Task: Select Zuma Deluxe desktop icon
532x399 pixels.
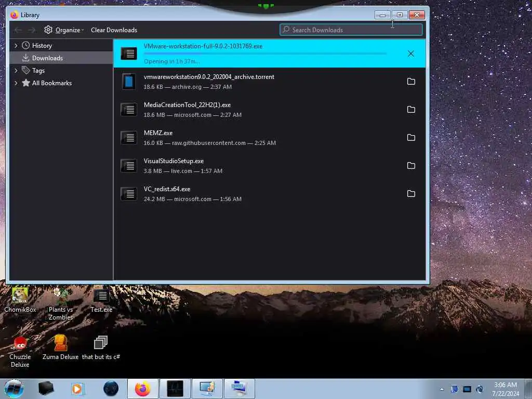Action: coord(60,348)
